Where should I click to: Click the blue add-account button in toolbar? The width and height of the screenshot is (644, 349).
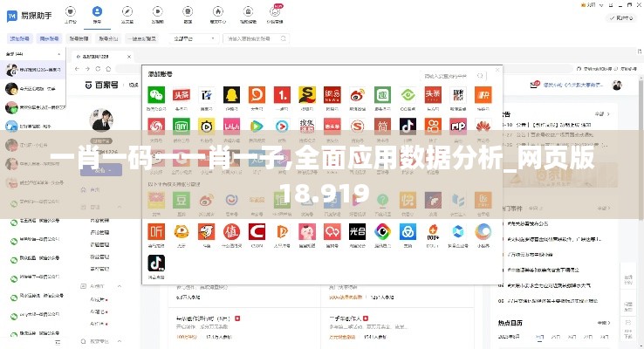coord(20,38)
